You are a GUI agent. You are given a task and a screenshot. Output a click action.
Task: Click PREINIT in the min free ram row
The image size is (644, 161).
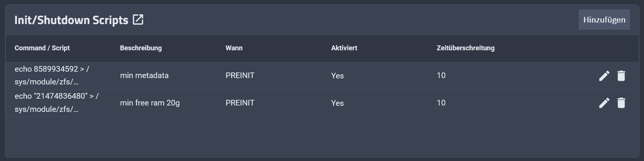(x=240, y=103)
